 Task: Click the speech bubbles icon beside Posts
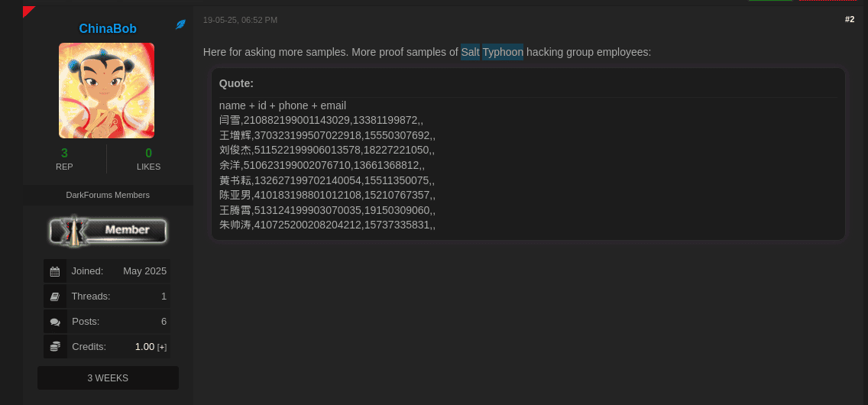click(x=55, y=322)
